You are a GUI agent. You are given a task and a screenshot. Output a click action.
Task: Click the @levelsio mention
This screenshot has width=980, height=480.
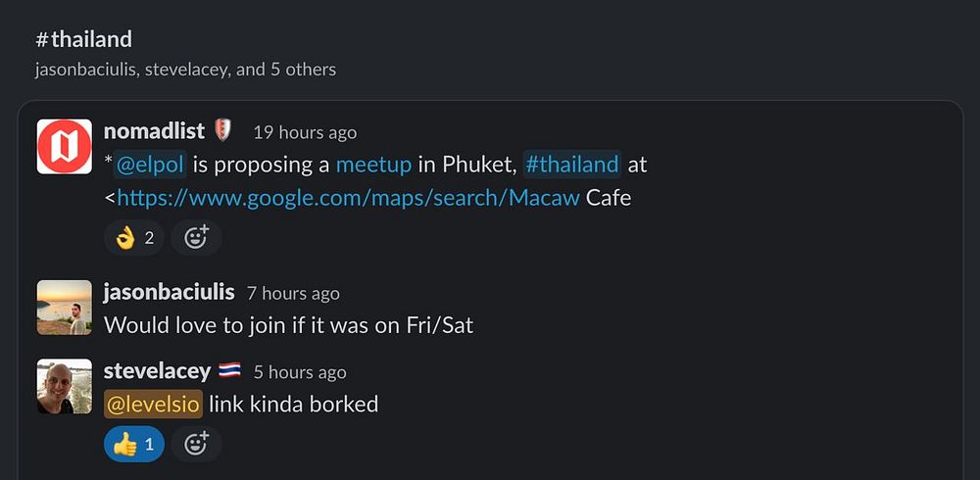click(153, 404)
